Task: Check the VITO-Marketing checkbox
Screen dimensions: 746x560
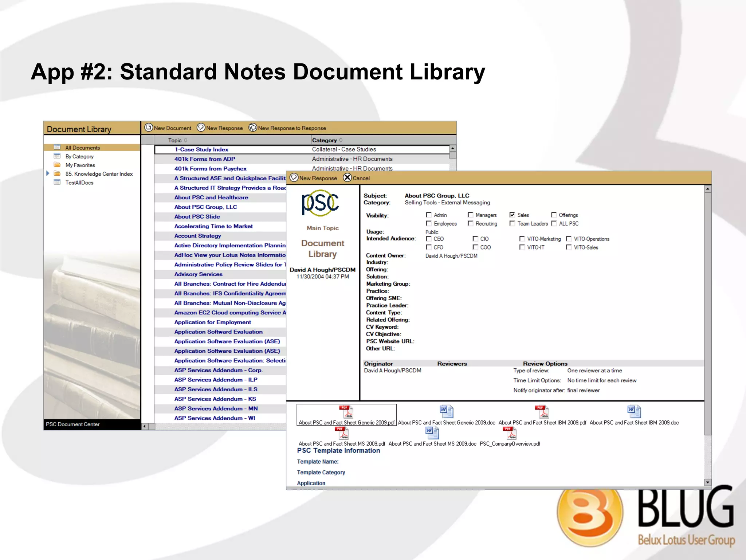Action: (x=522, y=239)
